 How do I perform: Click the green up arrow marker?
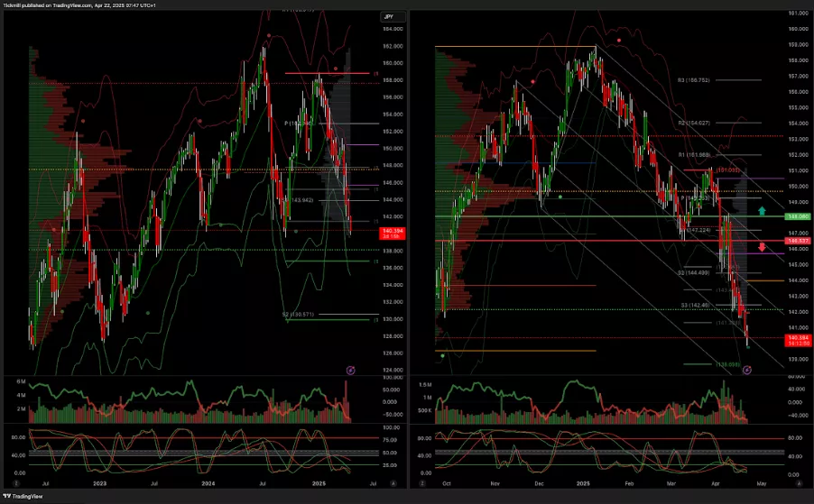[763, 211]
